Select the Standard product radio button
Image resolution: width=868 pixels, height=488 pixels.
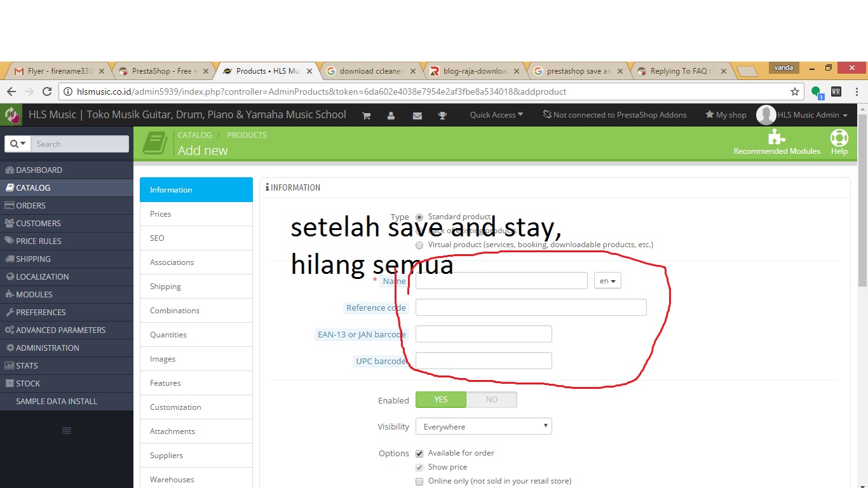(419, 217)
